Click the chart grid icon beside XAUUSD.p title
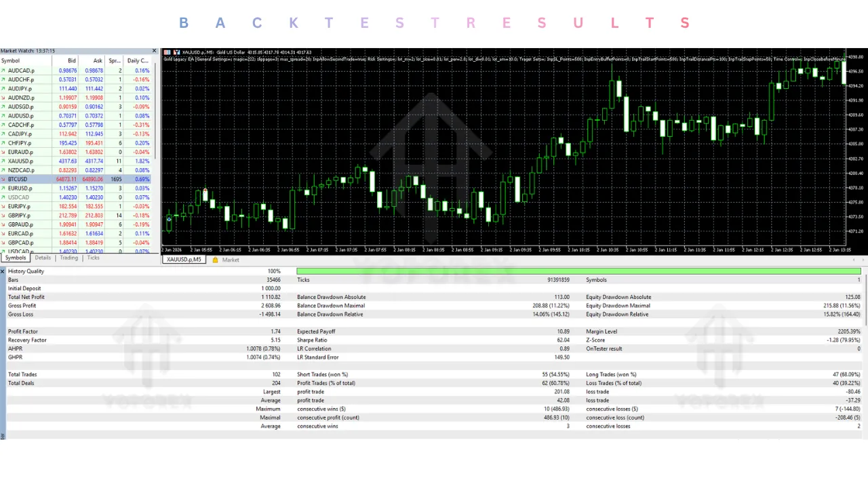Viewport: 868px width, 488px height. click(x=167, y=52)
